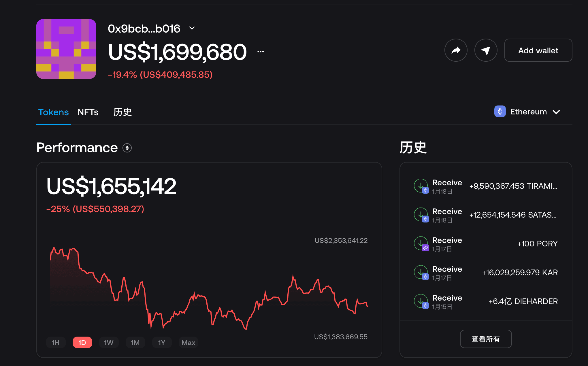Click the share arrow icon
Viewport: 588px width, 366px height.
tap(456, 50)
